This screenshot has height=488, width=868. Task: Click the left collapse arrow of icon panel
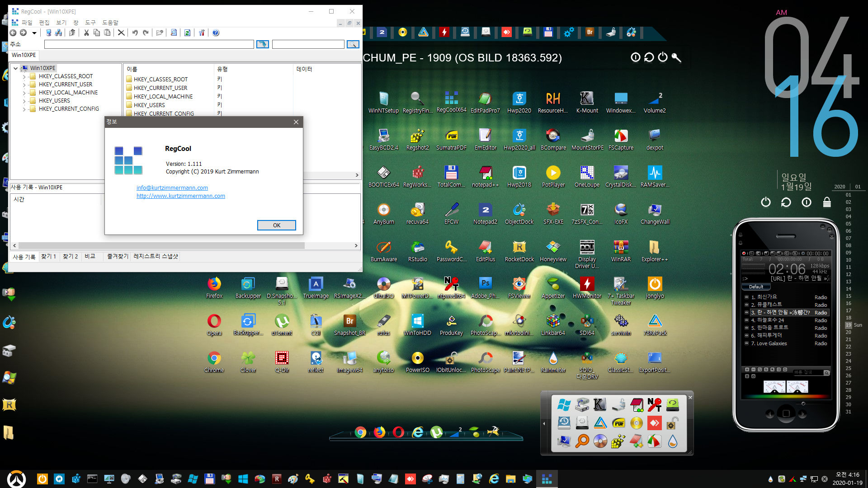[544, 423]
